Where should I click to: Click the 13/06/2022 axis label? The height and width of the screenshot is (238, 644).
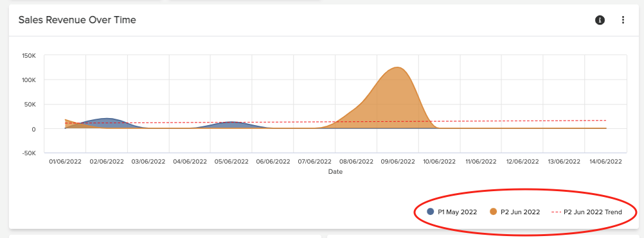click(564, 162)
